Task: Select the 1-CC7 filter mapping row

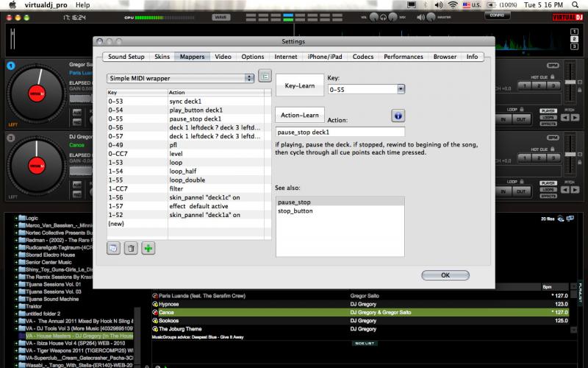Action: click(189, 188)
